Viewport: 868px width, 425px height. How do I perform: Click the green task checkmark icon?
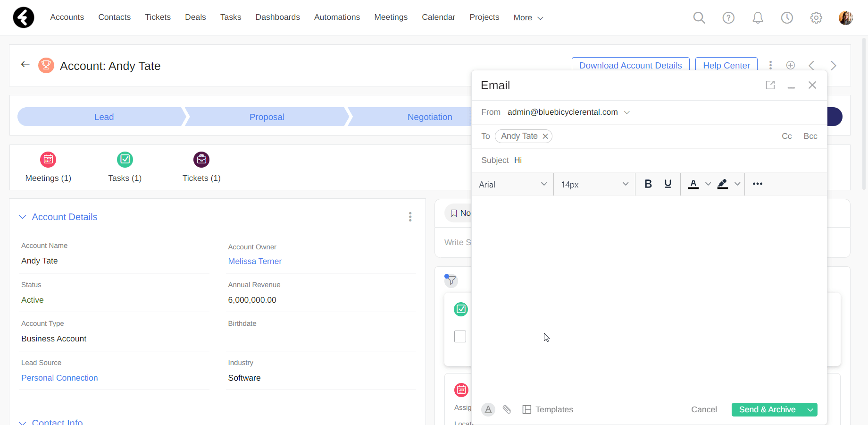click(x=461, y=309)
